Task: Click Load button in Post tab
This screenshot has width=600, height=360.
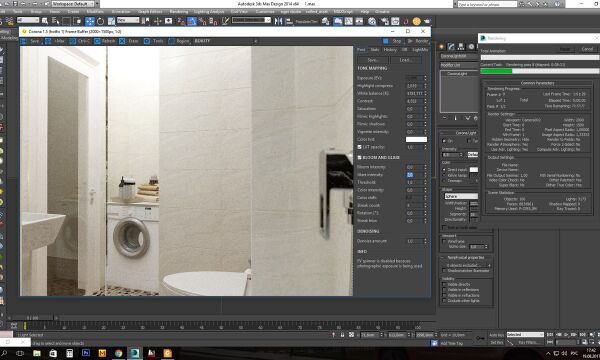Action: (405, 60)
